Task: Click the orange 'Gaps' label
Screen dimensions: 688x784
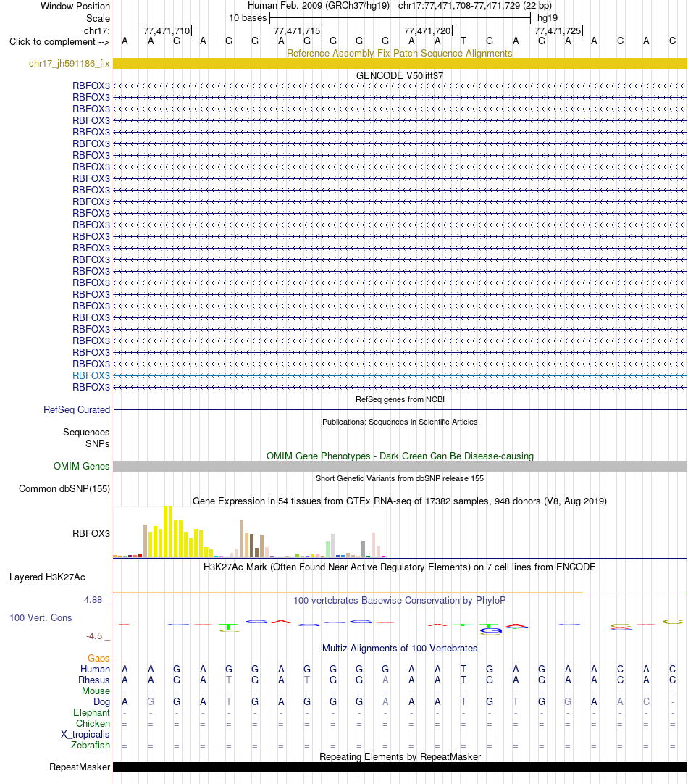Action: tap(98, 658)
